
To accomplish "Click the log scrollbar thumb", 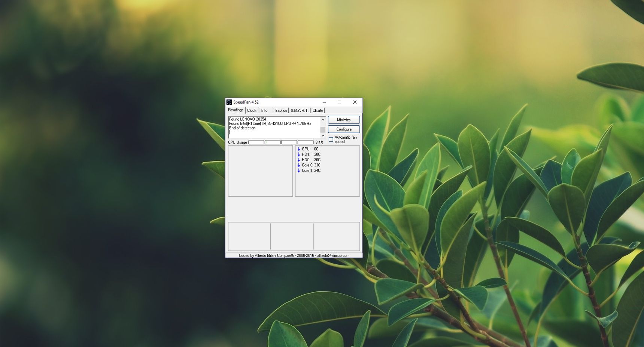I will [x=323, y=130].
